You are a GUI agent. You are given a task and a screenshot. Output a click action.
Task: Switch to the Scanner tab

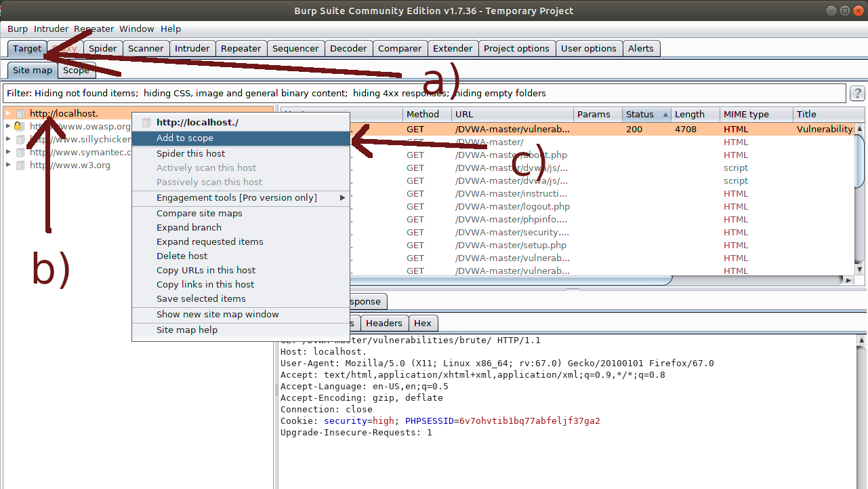tap(146, 49)
